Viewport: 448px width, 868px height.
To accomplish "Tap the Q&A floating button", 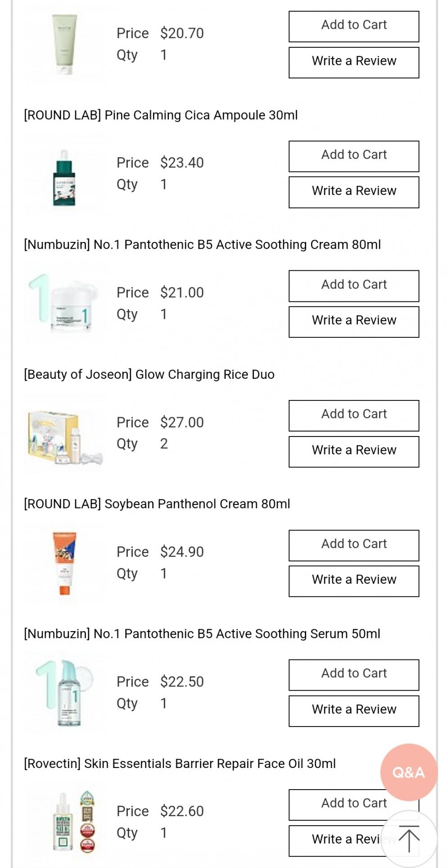I will pos(408,772).
